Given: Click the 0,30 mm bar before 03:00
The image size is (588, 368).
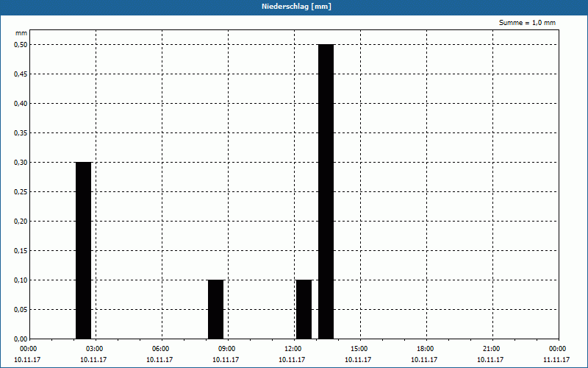Looking at the screenshot, I should point(83,250).
